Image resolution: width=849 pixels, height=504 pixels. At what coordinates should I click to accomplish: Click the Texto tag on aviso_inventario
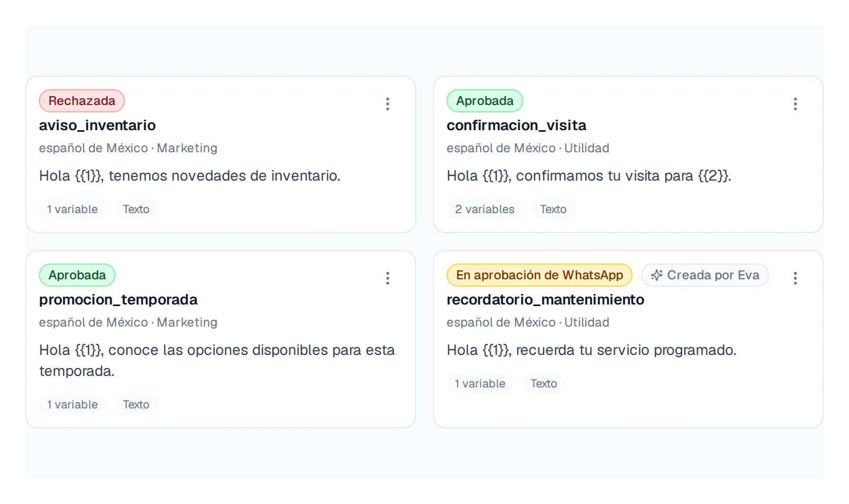click(136, 209)
